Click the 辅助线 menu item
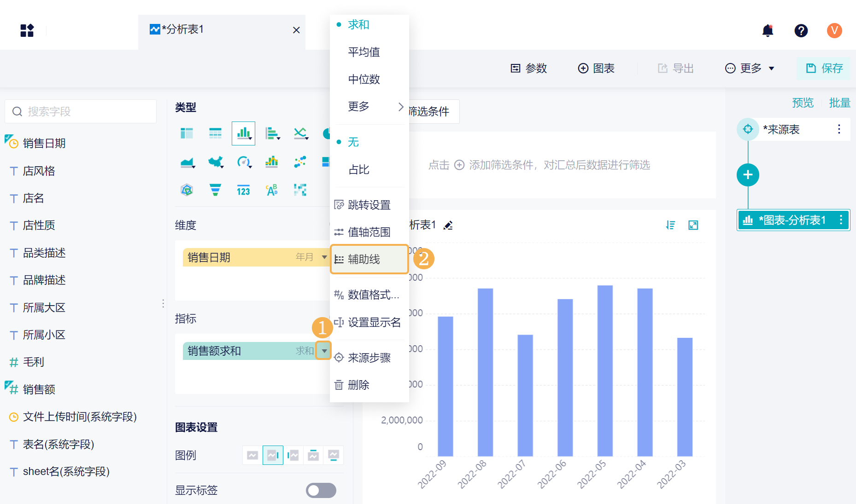Image resolution: width=856 pixels, height=504 pixels. (369, 259)
